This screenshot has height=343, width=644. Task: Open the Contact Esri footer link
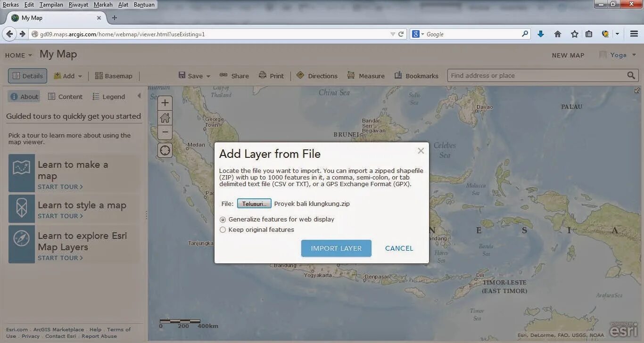click(60, 336)
